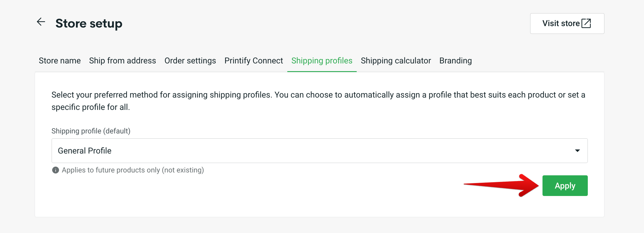Click the back arrow to exit Store setup
This screenshot has width=644, height=233.
40,22
